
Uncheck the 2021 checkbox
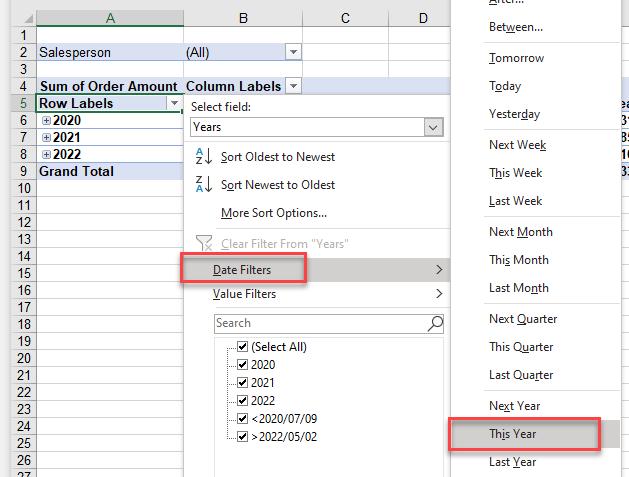click(241, 383)
